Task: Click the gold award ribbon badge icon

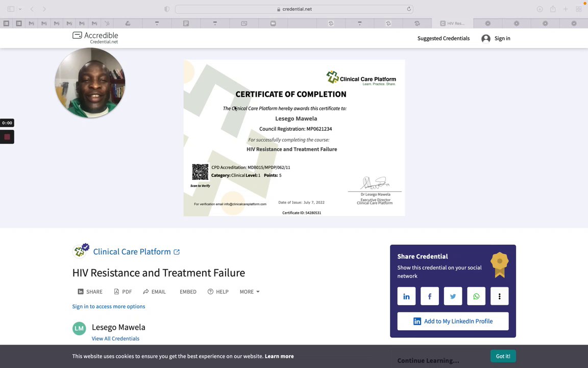Action: click(x=500, y=265)
